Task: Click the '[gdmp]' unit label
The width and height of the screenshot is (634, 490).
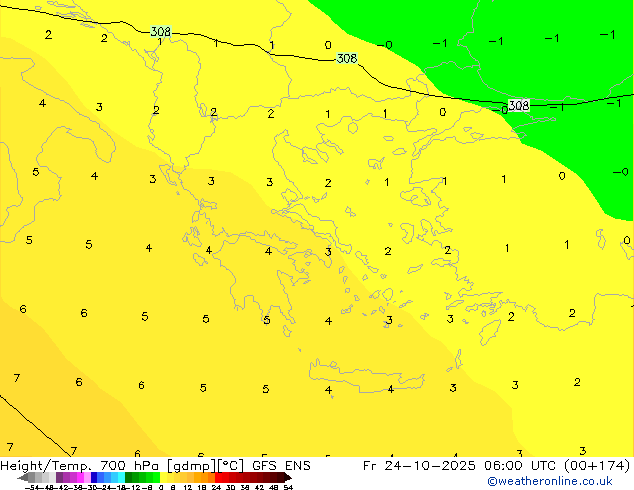Action: click(x=192, y=466)
